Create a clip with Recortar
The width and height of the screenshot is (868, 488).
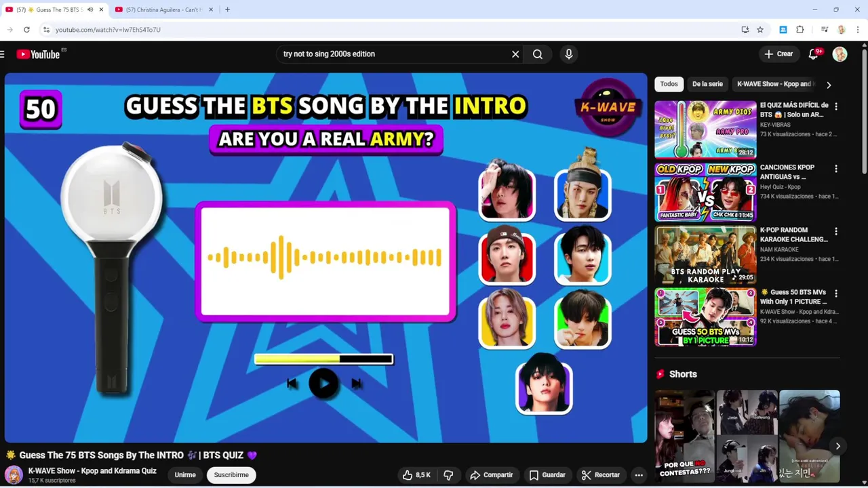point(601,475)
